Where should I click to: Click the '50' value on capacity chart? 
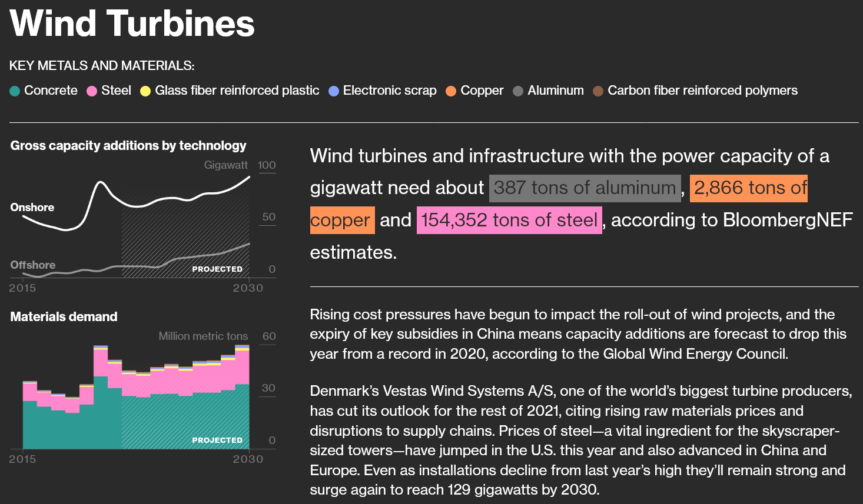[268, 217]
